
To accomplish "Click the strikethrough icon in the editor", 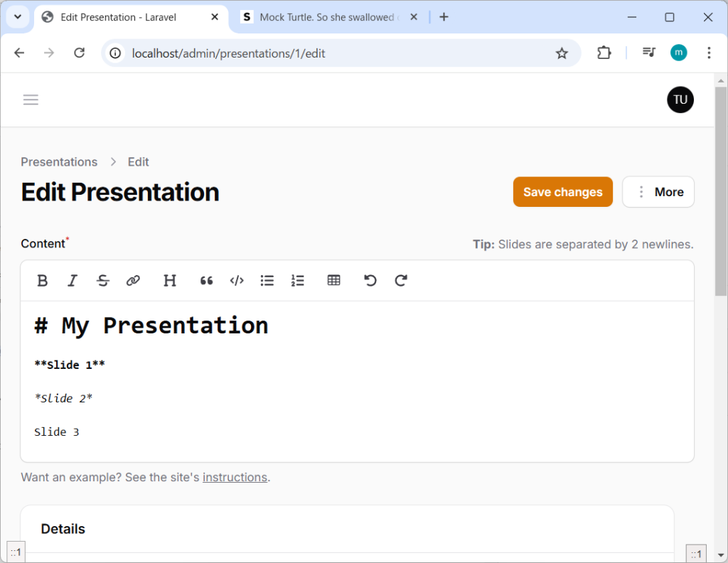I will pyautogui.click(x=103, y=281).
